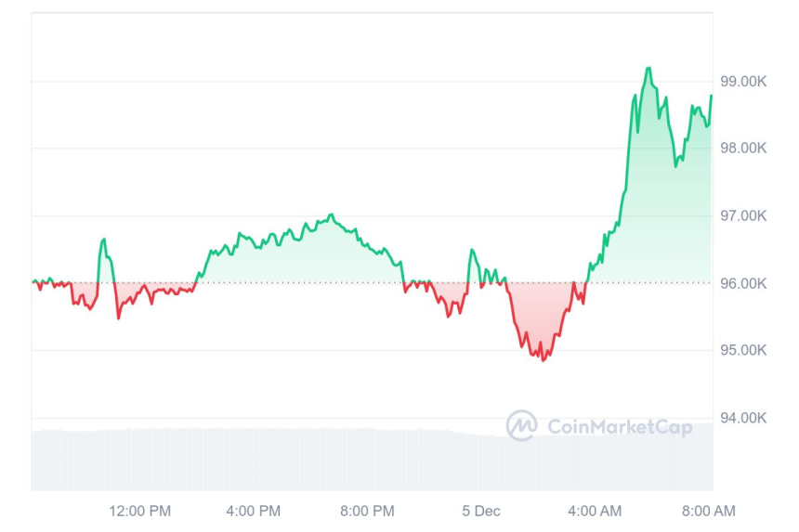Click the green spike before 12:00 PM

pyautogui.click(x=104, y=240)
